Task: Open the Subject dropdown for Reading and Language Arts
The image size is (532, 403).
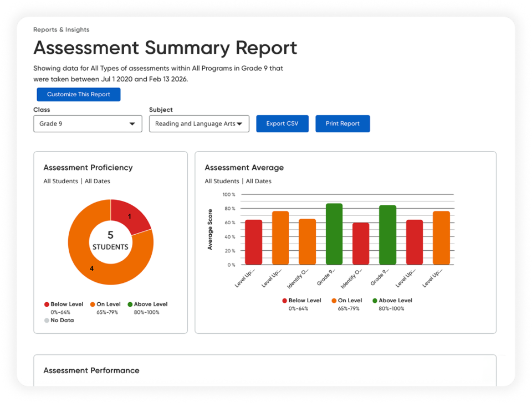Action: pos(198,123)
